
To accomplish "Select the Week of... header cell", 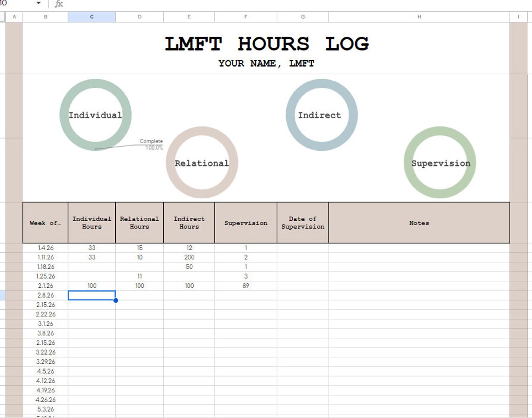I will pos(45,223).
